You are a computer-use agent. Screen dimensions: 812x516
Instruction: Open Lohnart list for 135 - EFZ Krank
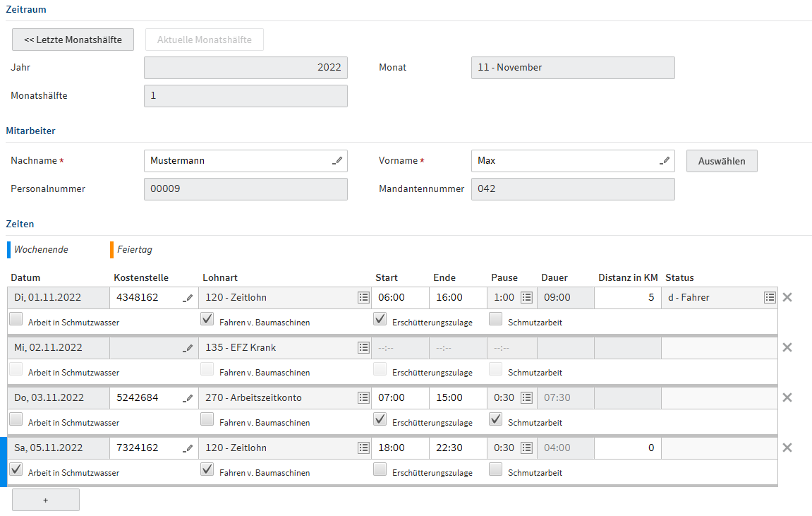(363, 347)
